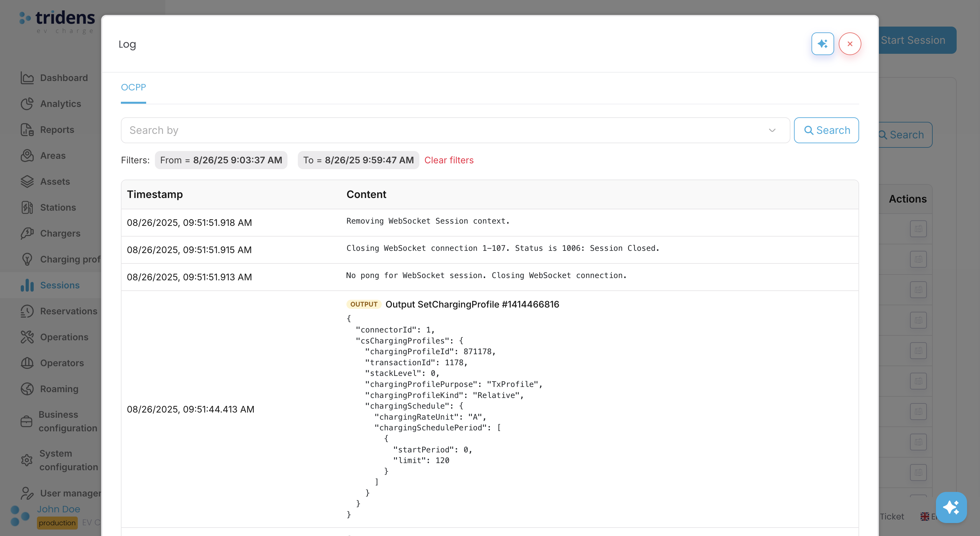The height and width of the screenshot is (536, 980).
Task: Select Sessions in the navigation menu
Action: coord(59,285)
